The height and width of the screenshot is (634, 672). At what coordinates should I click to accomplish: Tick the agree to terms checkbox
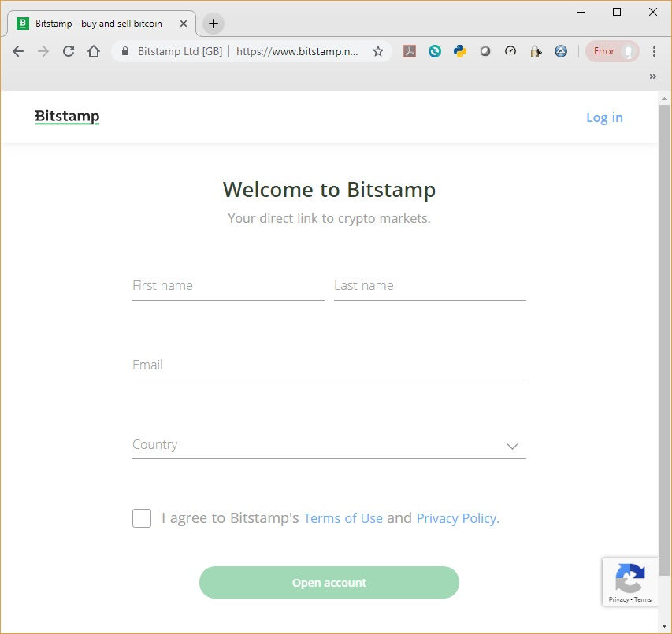point(142,518)
